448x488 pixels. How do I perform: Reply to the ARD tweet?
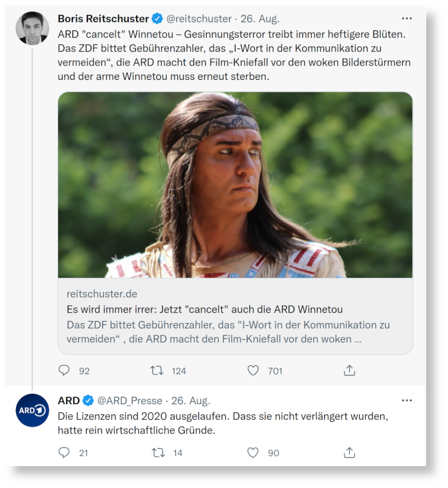coord(65,453)
